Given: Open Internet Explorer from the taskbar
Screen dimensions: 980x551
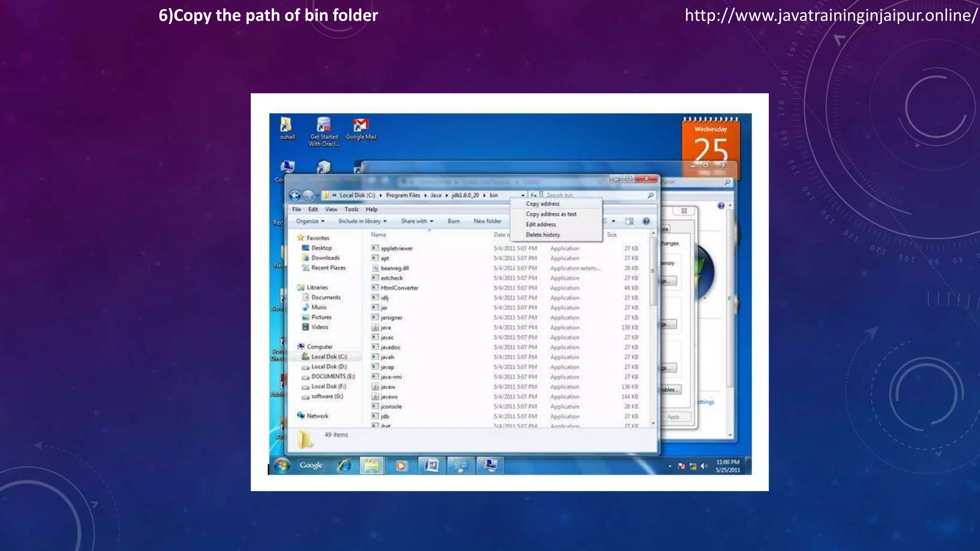Looking at the screenshot, I should coord(344,465).
